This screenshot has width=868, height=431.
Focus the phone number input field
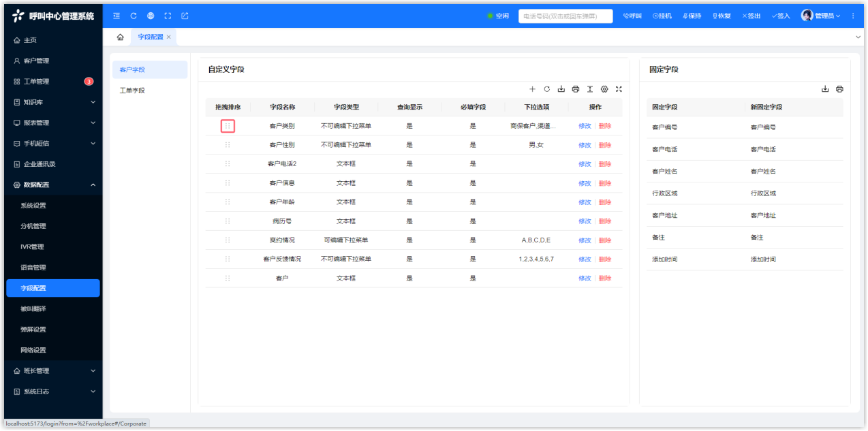(x=565, y=16)
